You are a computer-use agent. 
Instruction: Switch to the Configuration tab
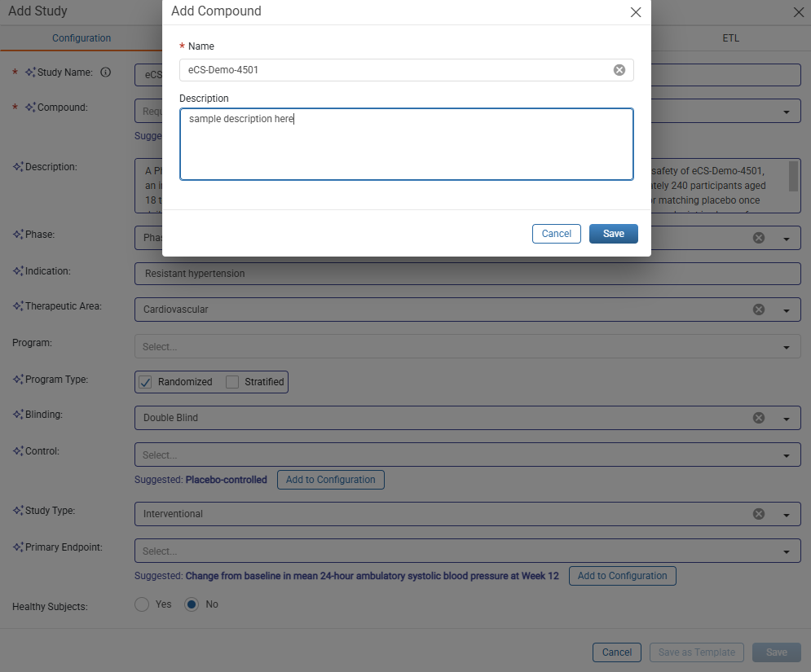[x=82, y=38]
